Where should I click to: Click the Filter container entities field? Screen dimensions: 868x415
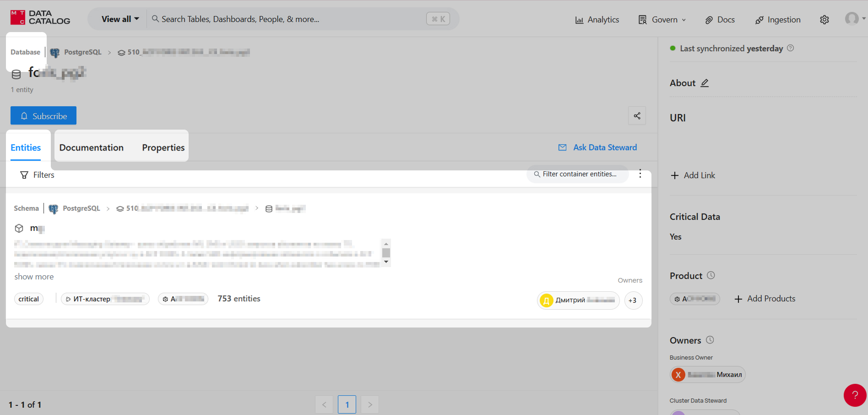(579, 174)
